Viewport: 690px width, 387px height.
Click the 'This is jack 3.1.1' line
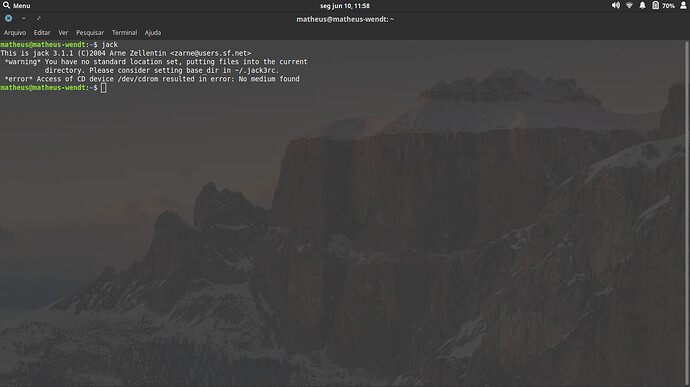click(126, 53)
